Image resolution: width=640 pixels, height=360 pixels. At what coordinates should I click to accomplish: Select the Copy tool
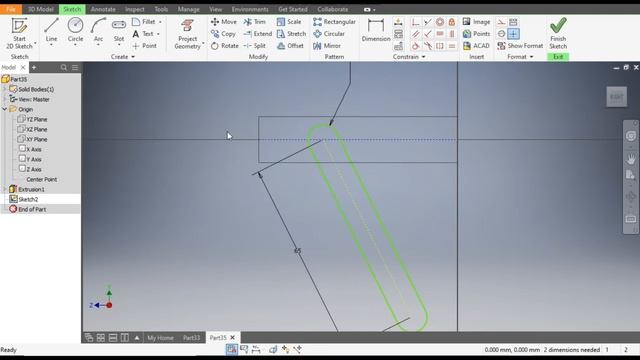pos(223,34)
